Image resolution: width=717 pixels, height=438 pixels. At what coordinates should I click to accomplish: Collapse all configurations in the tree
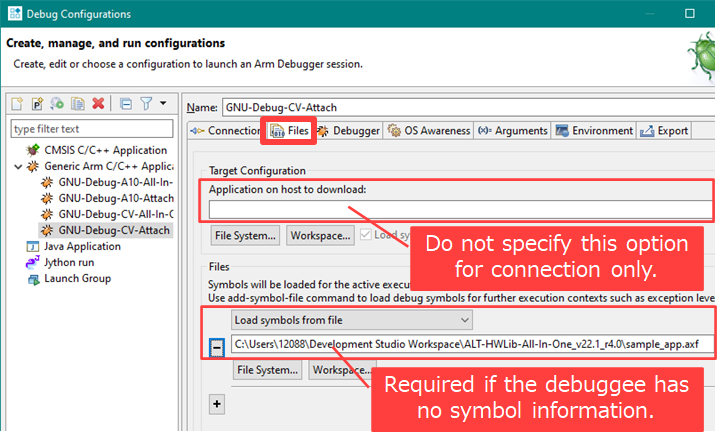click(126, 103)
